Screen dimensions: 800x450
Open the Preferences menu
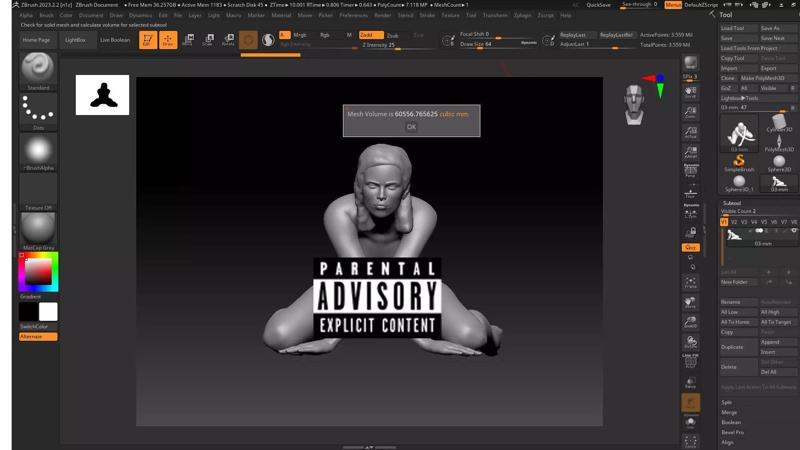pos(353,16)
